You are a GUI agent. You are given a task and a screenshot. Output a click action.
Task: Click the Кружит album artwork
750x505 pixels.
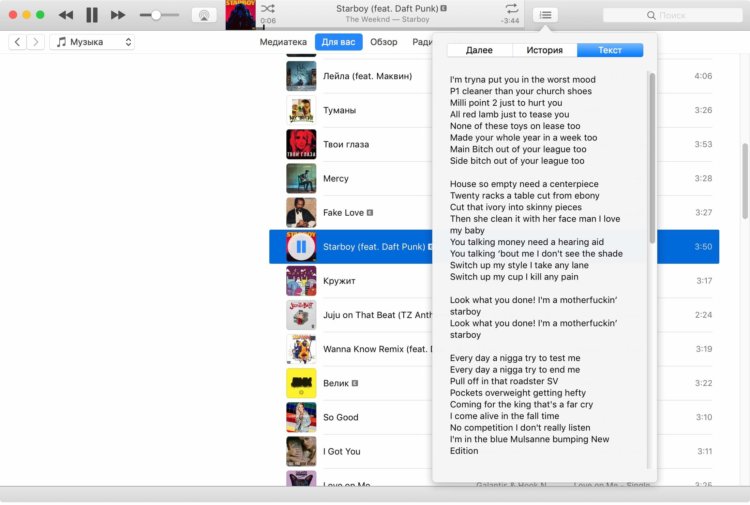pos(301,281)
